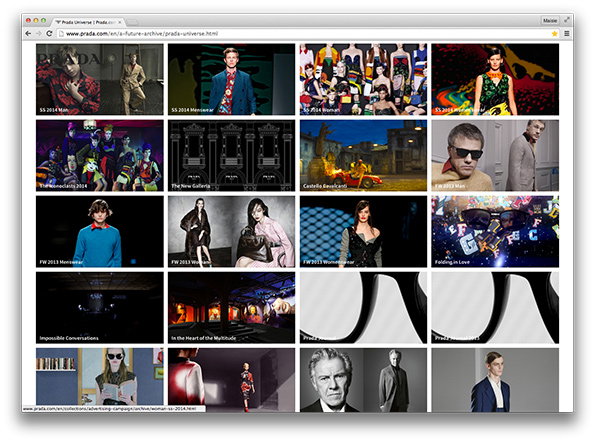Open the Castello Cavalcanti tile
Screen dimensions: 595x442
pyautogui.click(x=363, y=155)
